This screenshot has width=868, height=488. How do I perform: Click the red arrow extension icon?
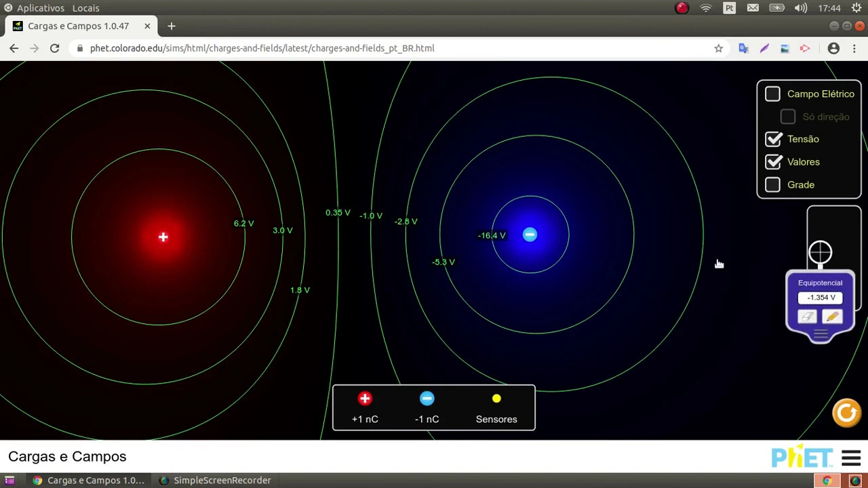pos(805,48)
